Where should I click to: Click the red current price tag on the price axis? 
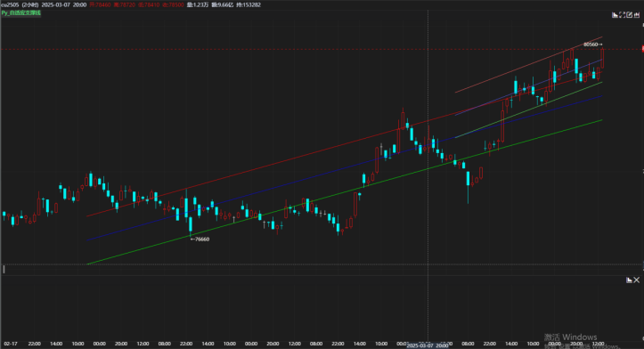(643, 49)
